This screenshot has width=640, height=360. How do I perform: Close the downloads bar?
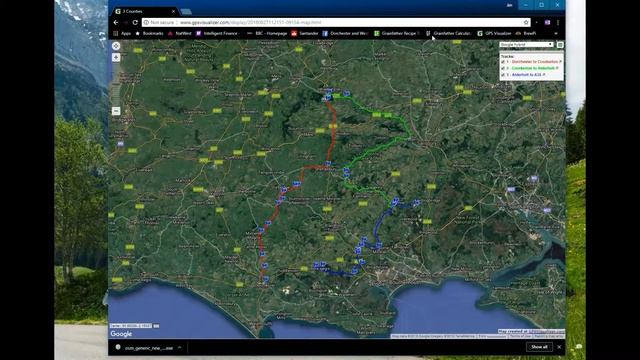point(559,347)
